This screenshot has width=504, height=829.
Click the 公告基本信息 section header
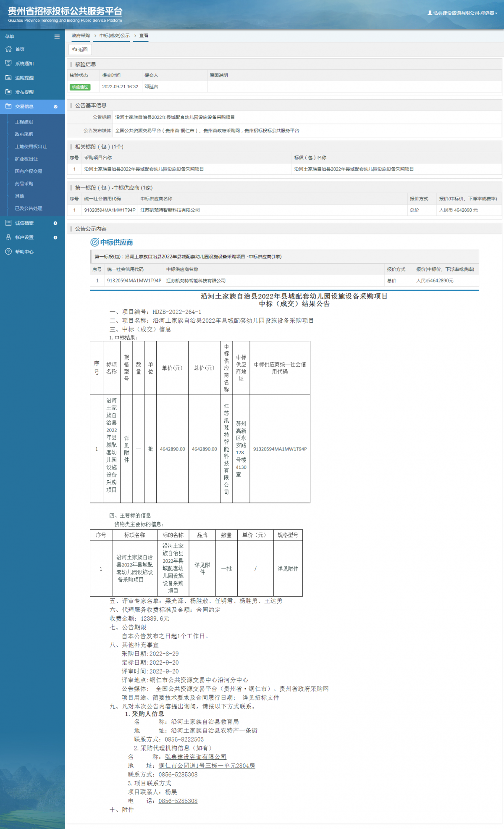point(91,105)
